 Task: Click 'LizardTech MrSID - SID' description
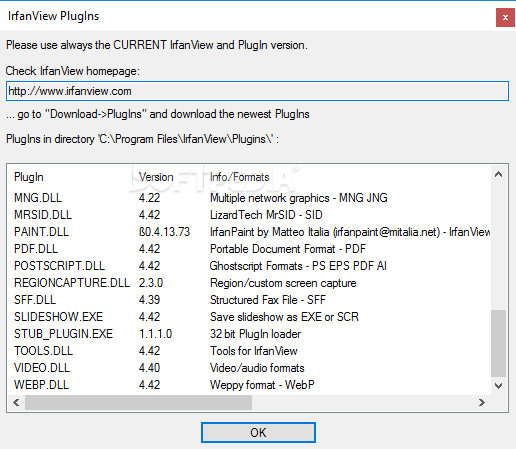(x=266, y=215)
